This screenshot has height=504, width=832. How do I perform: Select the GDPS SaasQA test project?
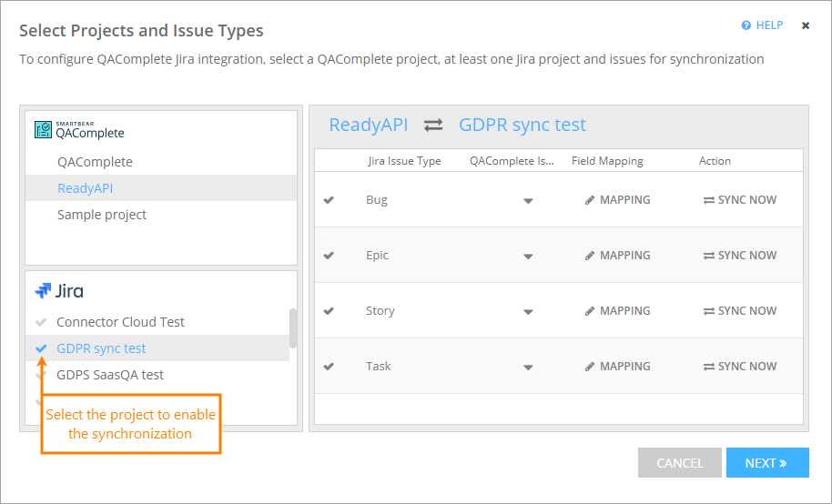click(110, 375)
